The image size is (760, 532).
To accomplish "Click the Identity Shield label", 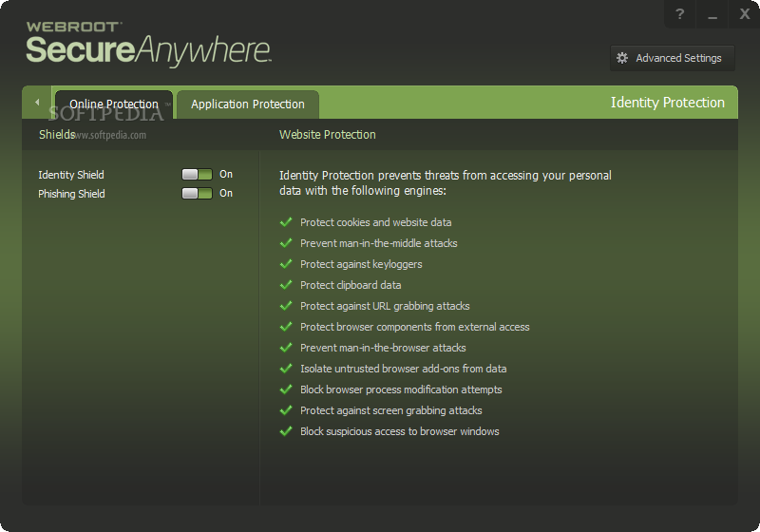I will (x=71, y=175).
